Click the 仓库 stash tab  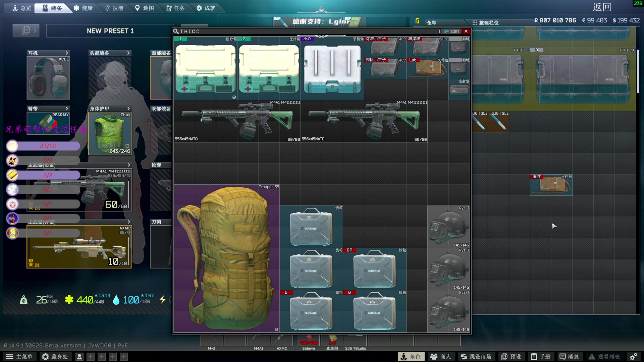[x=431, y=22]
